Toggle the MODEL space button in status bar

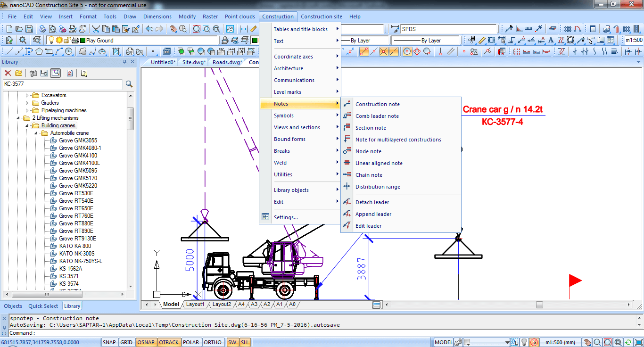click(x=443, y=342)
